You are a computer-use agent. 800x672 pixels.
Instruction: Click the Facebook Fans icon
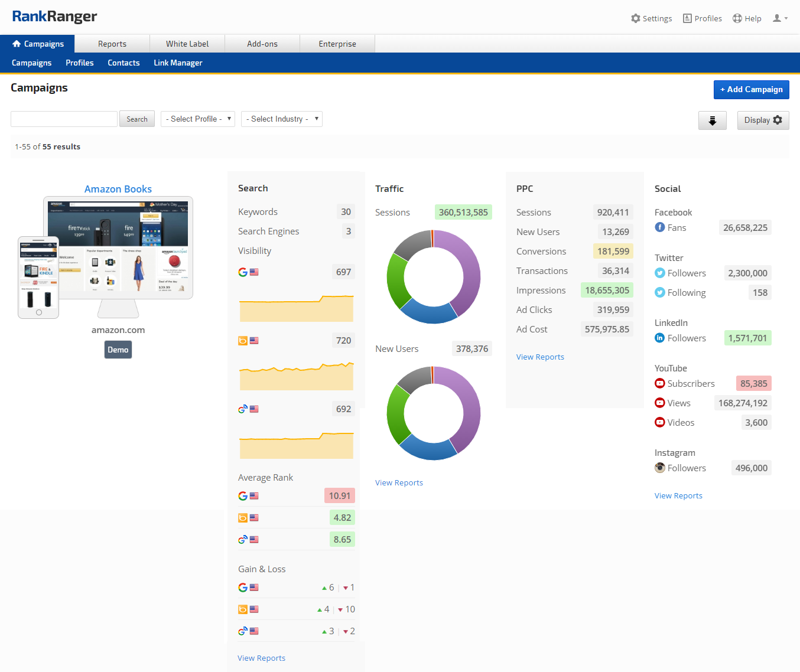[x=660, y=227]
